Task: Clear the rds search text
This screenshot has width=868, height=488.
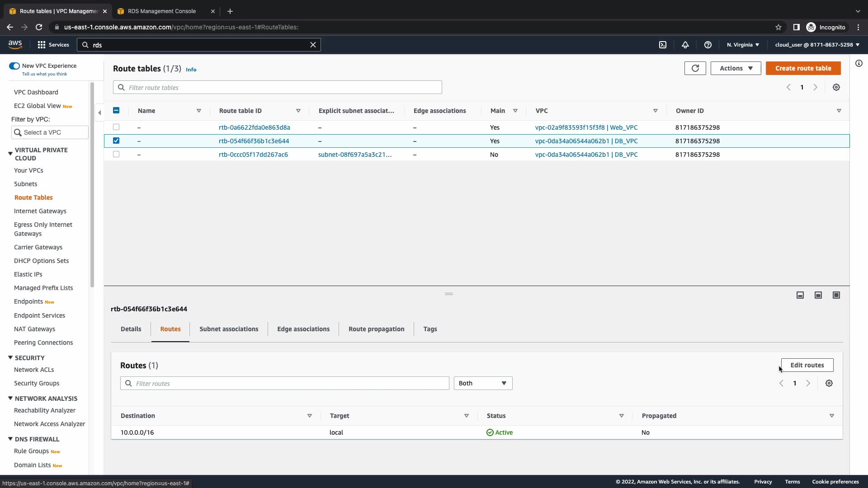Action: tap(313, 45)
